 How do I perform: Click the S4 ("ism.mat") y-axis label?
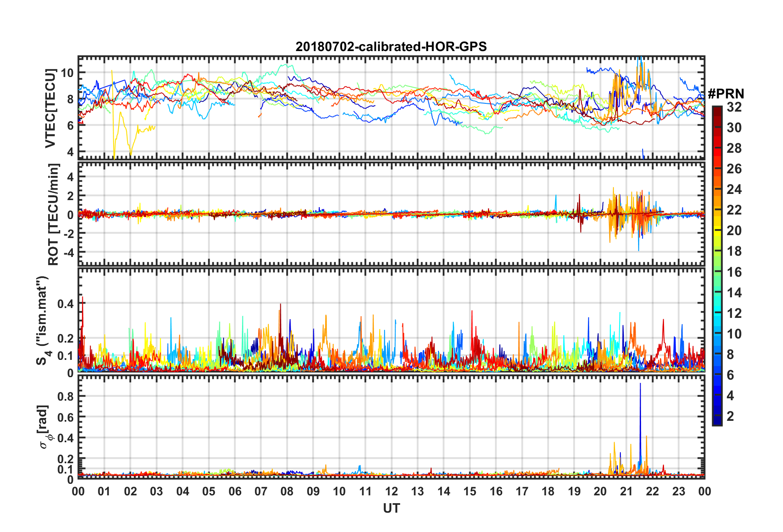[x=43, y=321]
